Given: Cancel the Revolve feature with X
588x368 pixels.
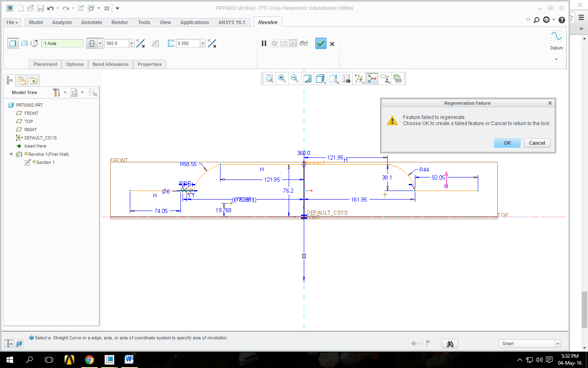Looking at the screenshot, I should point(332,44).
